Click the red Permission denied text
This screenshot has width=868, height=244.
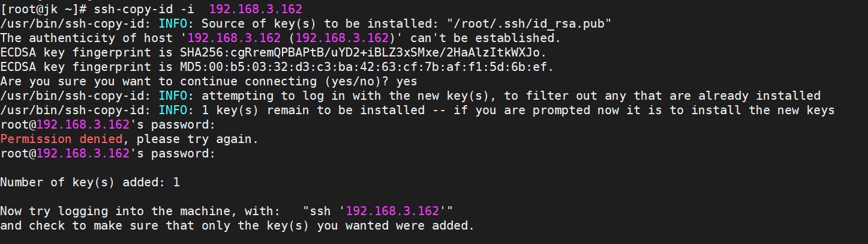point(62,139)
